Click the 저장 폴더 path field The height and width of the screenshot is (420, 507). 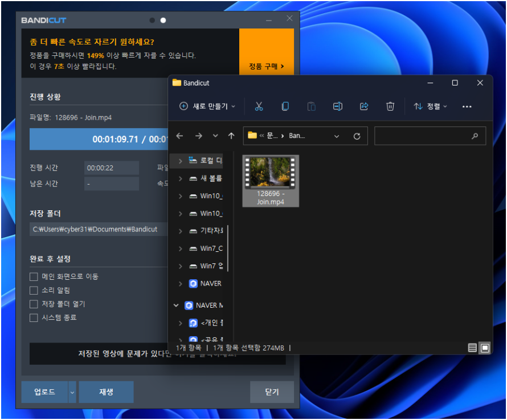[99, 229]
